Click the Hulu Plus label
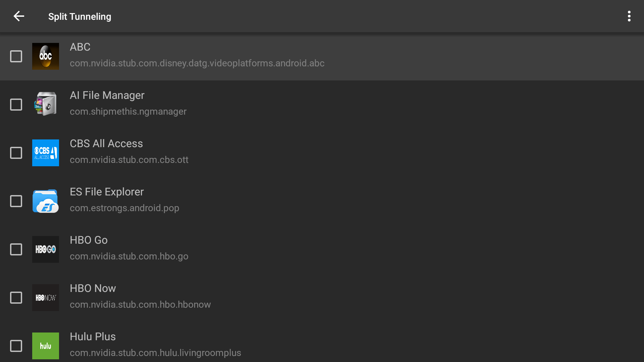Image resolution: width=644 pixels, height=362 pixels. [93, 337]
